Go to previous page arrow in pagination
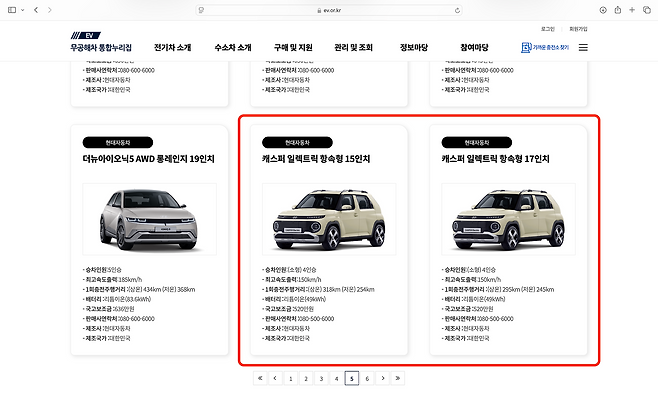Screen dimensions: 658x411 coord(275,378)
